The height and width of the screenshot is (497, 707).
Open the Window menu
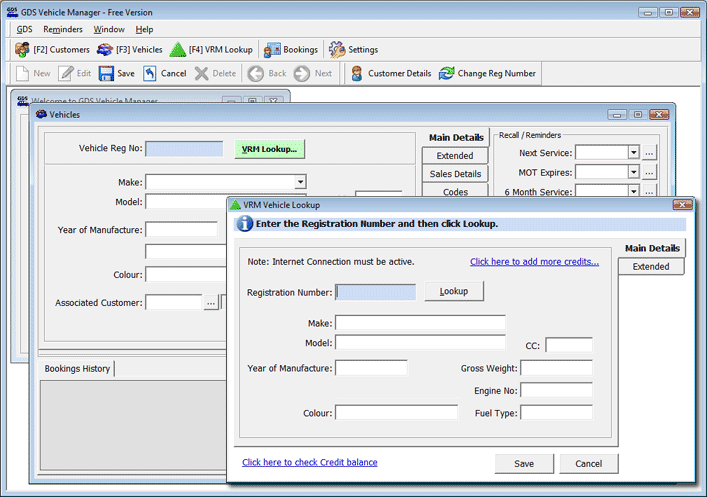(109, 29)
